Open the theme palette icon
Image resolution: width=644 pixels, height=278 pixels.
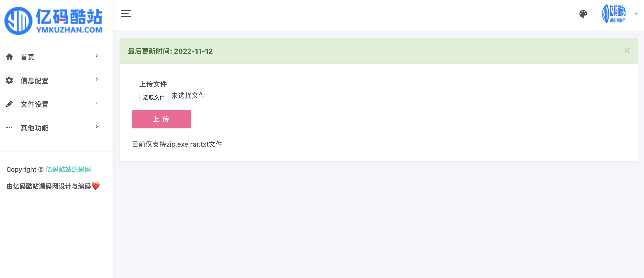pyautogui.click(x=583, y=14)
